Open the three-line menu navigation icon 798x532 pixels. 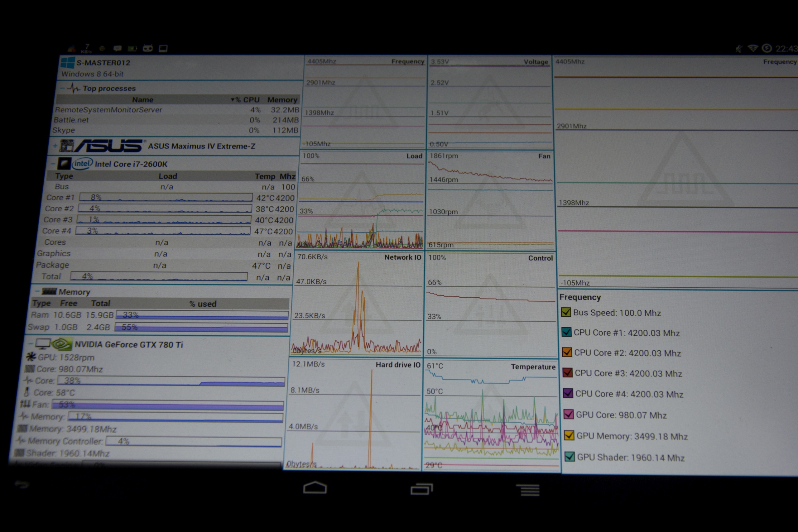(528, 490)
